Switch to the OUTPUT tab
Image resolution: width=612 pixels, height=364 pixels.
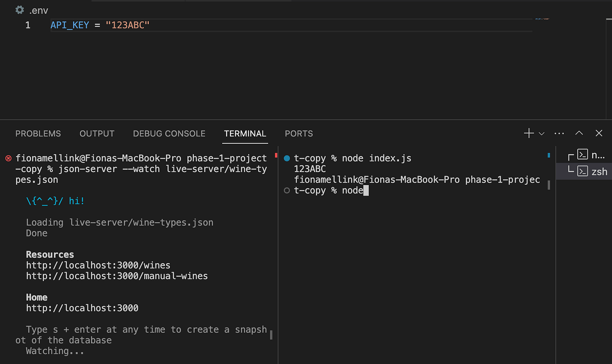click(96, 133)
